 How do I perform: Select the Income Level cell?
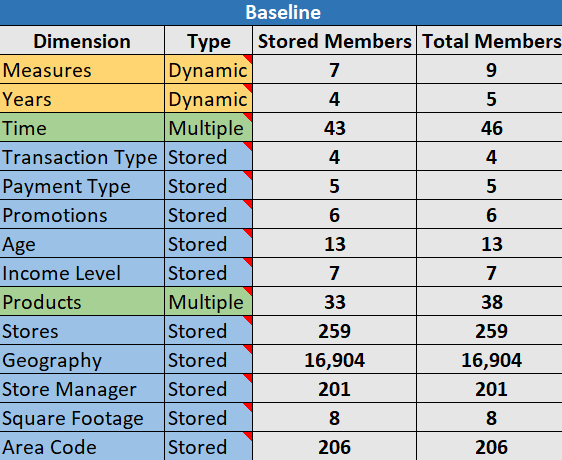[x=82, y=273]
